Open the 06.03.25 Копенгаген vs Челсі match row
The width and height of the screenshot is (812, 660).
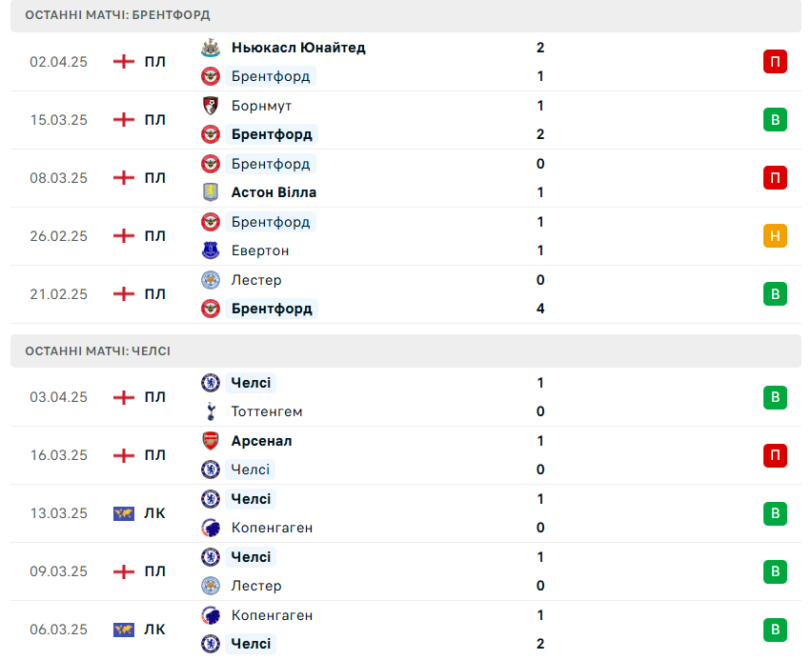click(405, 630)
